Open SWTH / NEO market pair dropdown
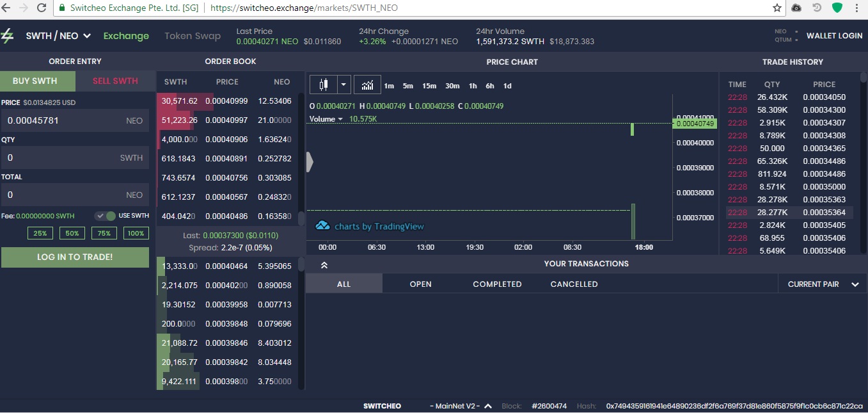868x413 pixels. coord(58,36)
